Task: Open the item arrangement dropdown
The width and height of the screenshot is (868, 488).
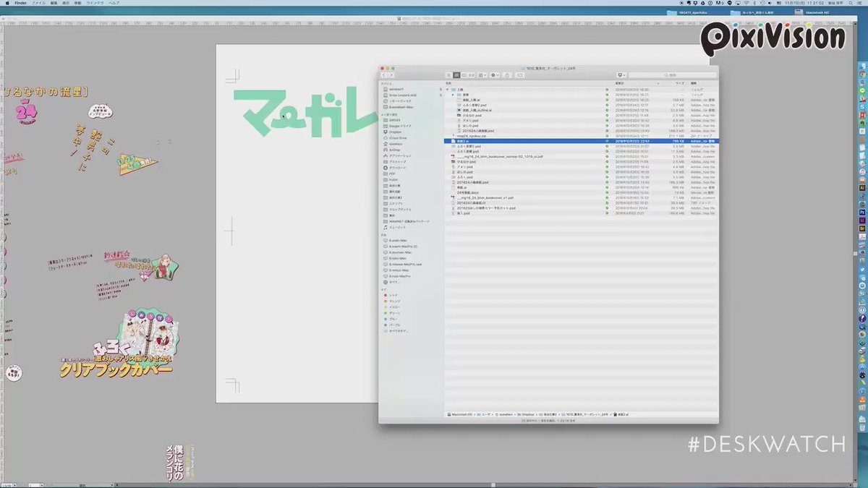Action: click(x=482, y=75)
